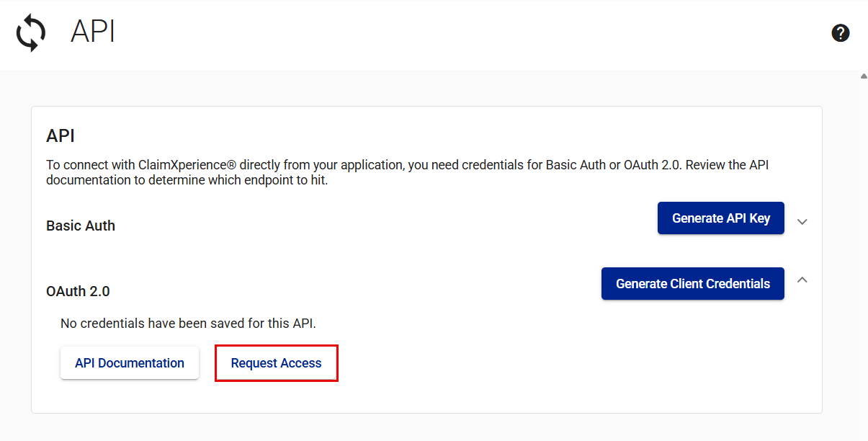
Task: Click the "No credentials have been saved" message
Action: pyautogui.click(x=188, y=324)
